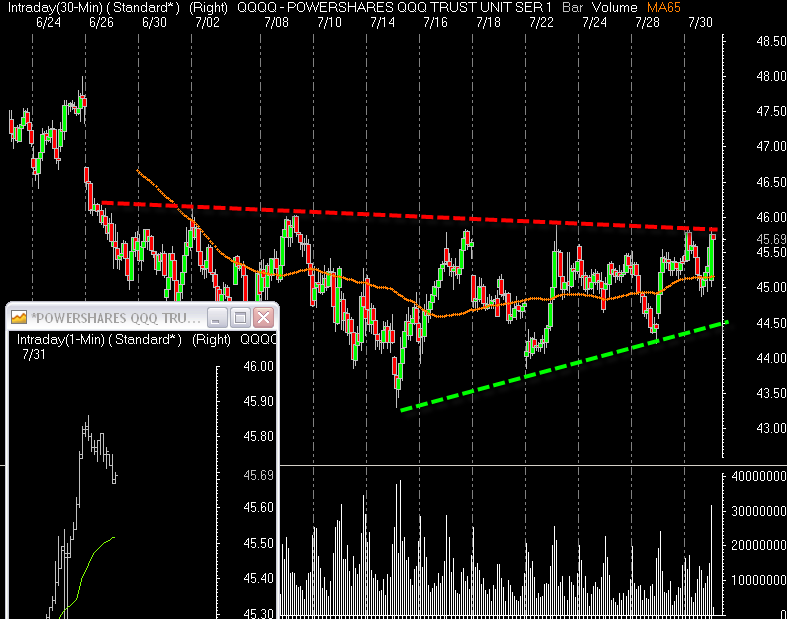The width and height of the screenshot is (787, 619).
Task: Close the POWERSHARES QQQ 1-Min window
Action: click(x=264, y=318)
